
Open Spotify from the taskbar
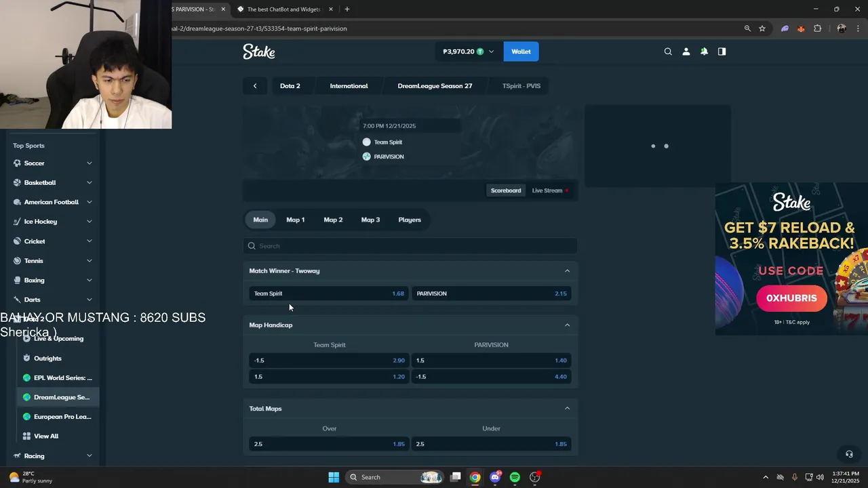515,477
